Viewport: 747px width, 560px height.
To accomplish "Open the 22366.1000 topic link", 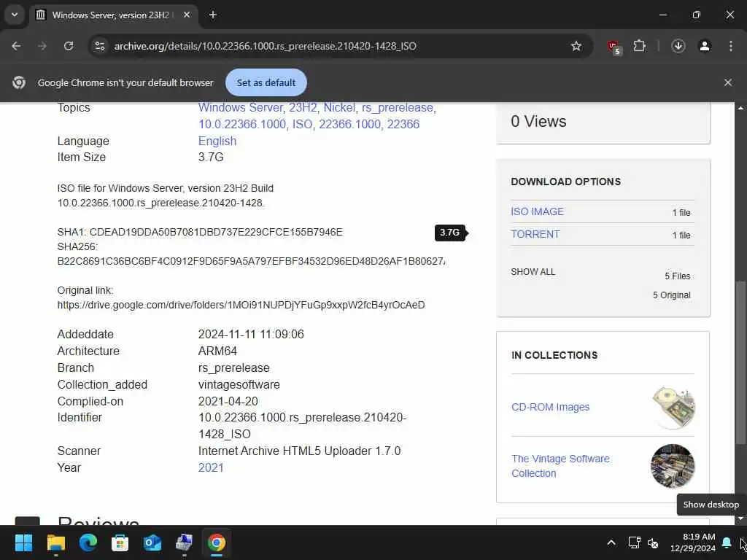I will (x=349, y=124).
